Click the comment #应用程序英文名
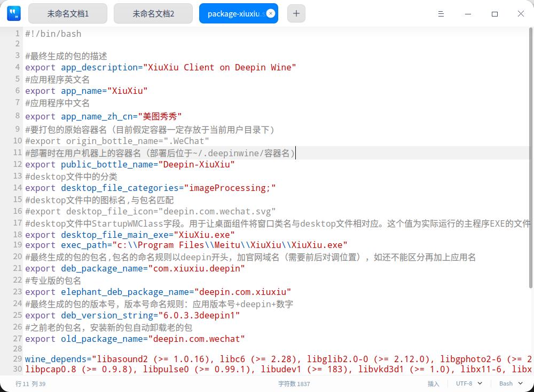Screen dimensions: 534x392 pos(57,79)
